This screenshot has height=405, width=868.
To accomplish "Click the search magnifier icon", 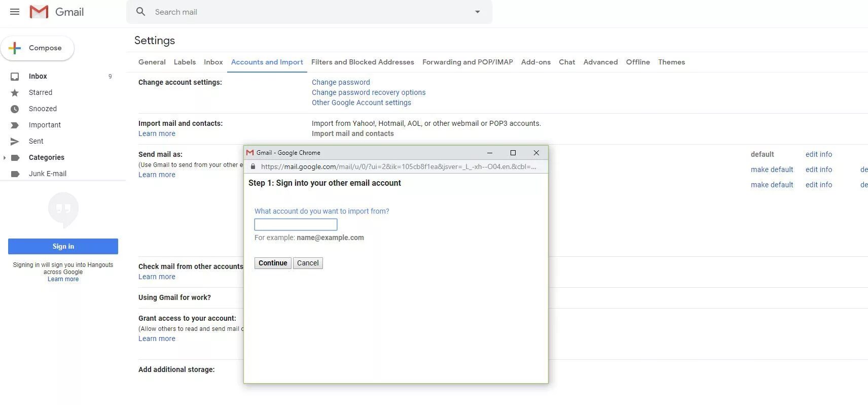I will coord(141,12).
